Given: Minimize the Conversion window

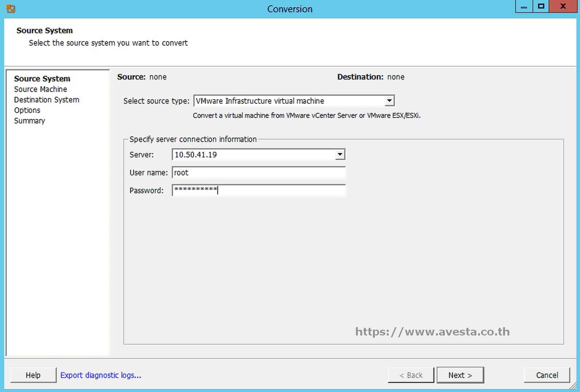Looking at the screenshot, I should 523,6.
